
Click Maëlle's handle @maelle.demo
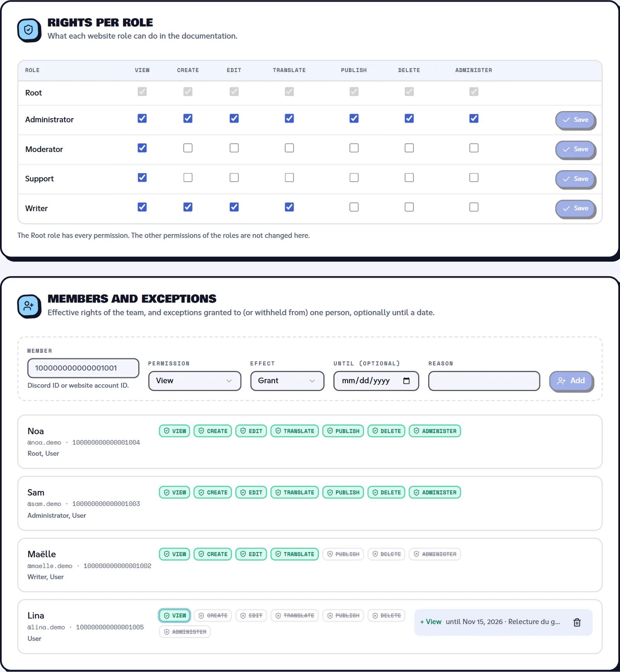coord(50,566)
